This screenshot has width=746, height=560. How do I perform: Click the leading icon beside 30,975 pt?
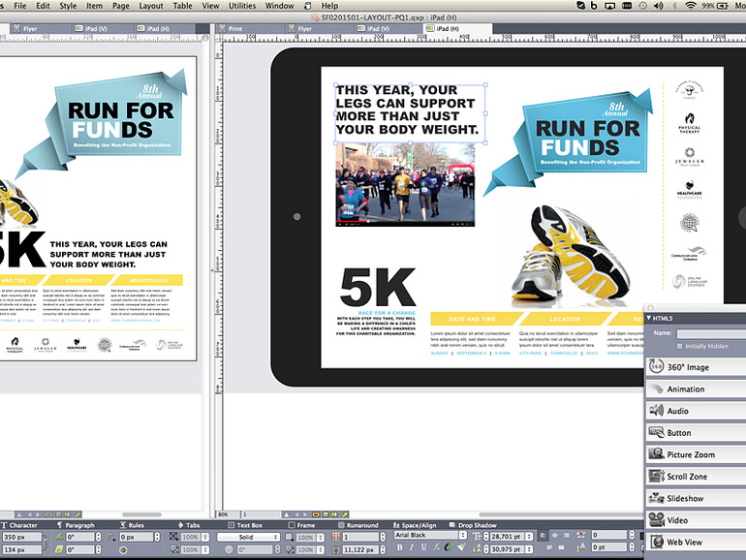coord(478,549)
